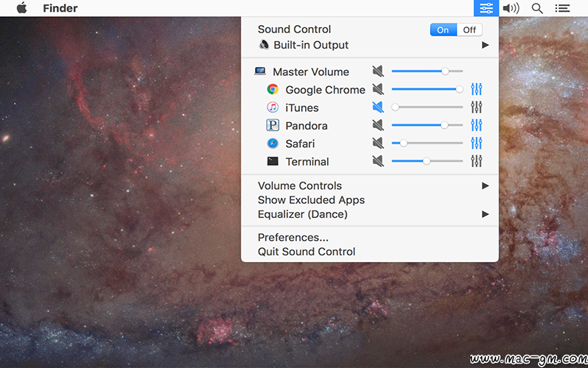Open the Safari equalizer icon
588x368 pixels.
476,143
